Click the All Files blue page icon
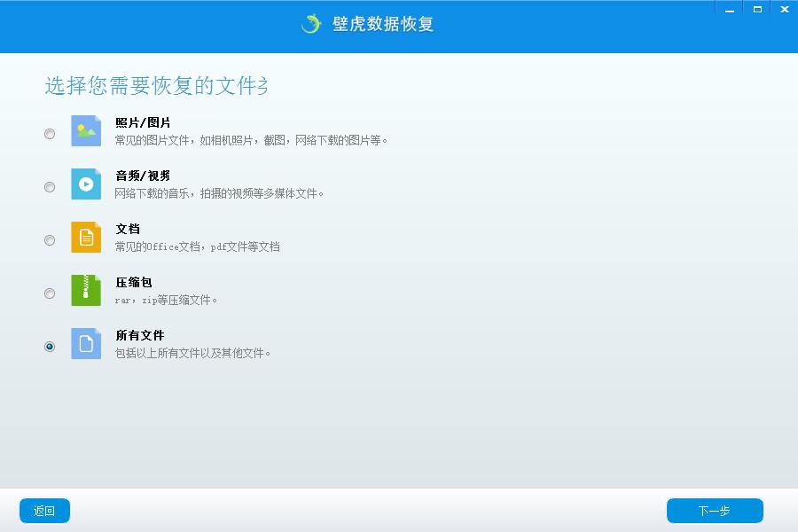Image resolution: width=798 pixels, height=532 pixels. 86,343
